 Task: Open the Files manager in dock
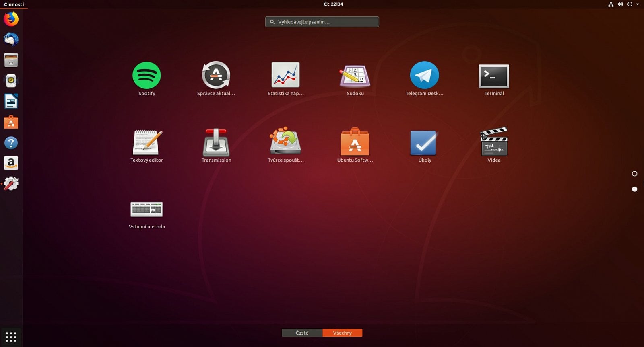[x=11, y=60]
